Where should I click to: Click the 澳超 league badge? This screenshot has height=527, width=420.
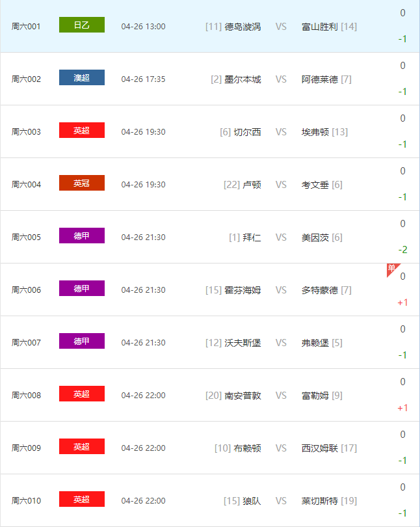pos(81,77)
